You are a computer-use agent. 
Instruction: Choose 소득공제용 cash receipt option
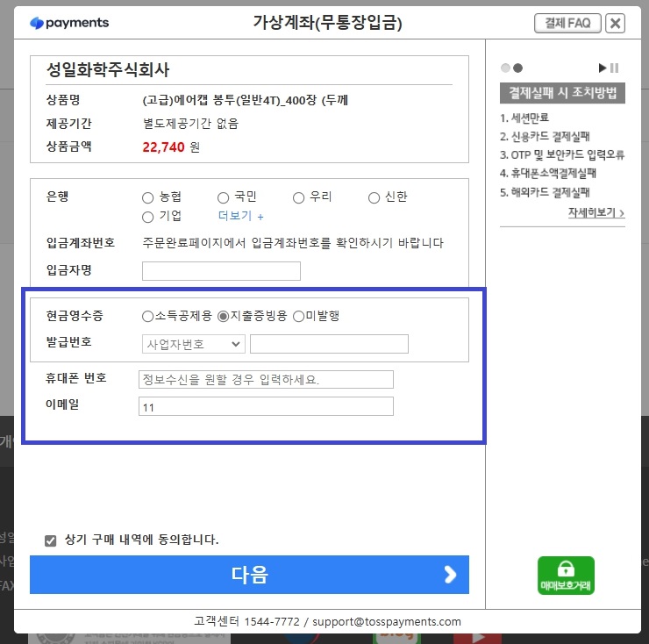coord(146,316)
